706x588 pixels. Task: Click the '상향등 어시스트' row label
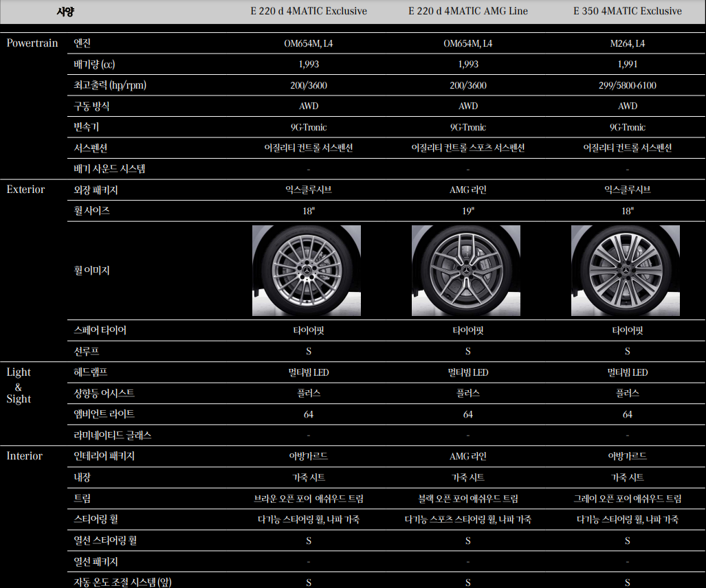(x=104, y=393)
